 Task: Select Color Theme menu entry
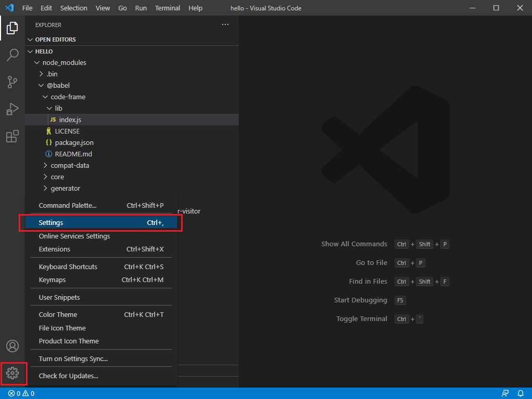(x=101, y=315)
